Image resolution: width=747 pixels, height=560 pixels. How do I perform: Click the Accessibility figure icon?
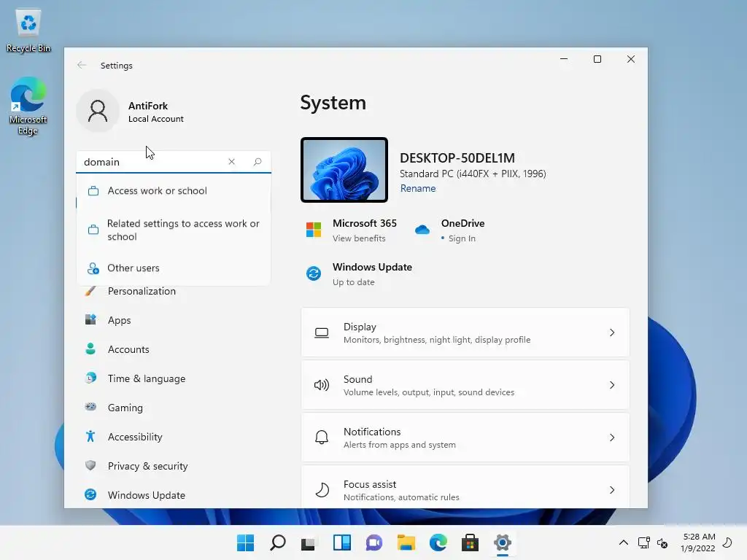pos(90,436)
